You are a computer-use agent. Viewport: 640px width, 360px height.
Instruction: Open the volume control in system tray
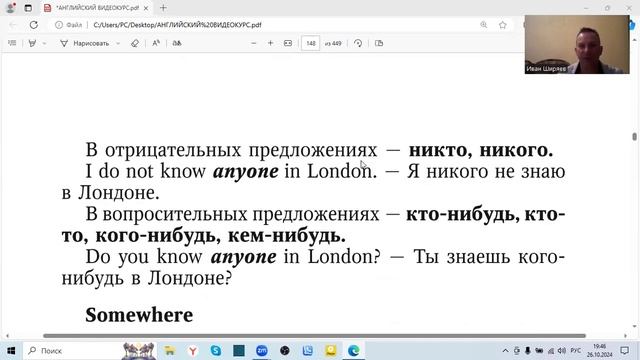coord(562,351)
